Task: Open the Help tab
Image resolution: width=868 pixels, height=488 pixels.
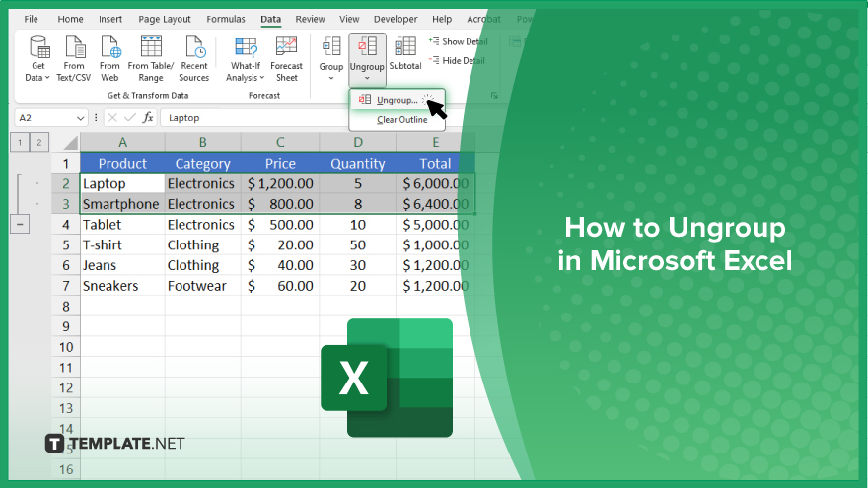Action: (442, 19)
